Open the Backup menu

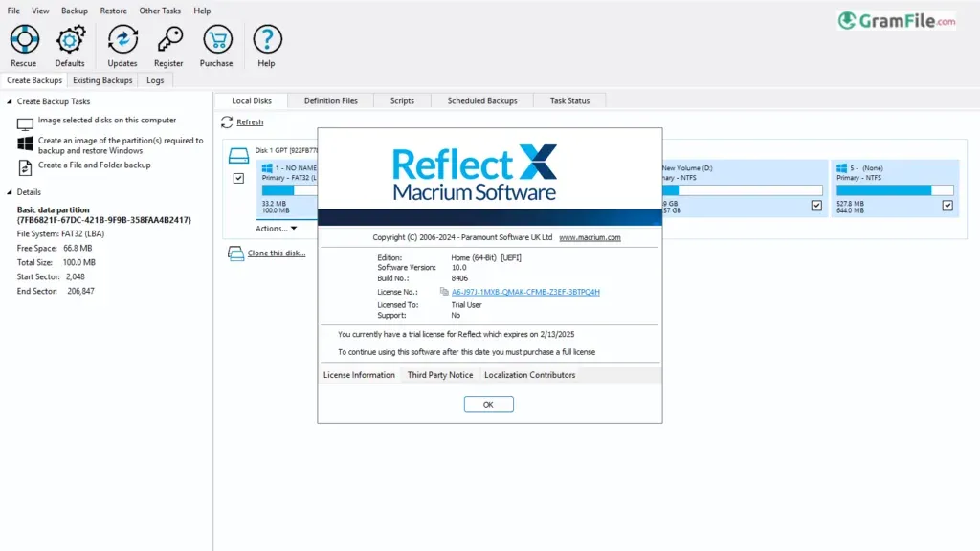click(x=75, y=11)
